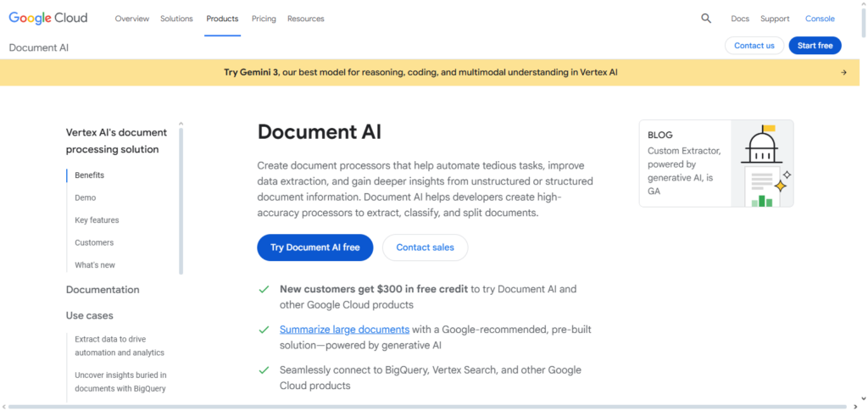This screenshot has width=868, height=411.
Task: Select the Products nav tab
Action: tap(223, 19)
